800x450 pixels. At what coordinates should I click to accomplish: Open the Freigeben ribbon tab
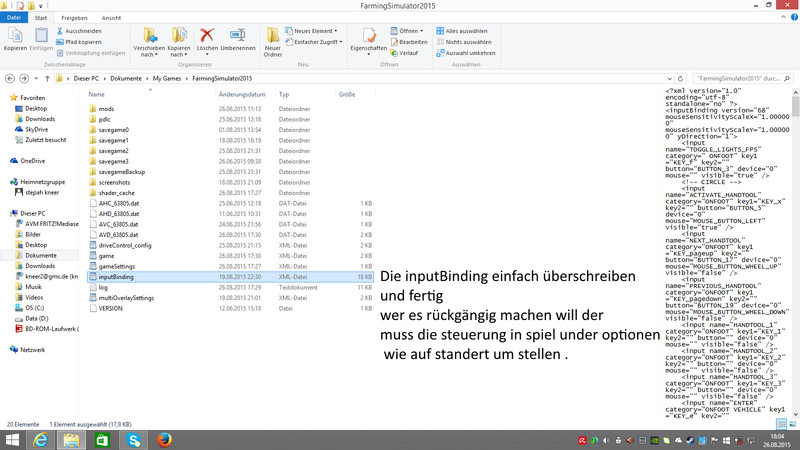(73, 18)
